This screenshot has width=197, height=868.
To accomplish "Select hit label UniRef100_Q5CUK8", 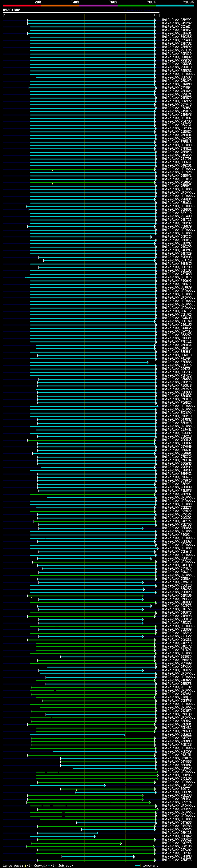I will tap(177, 440).
